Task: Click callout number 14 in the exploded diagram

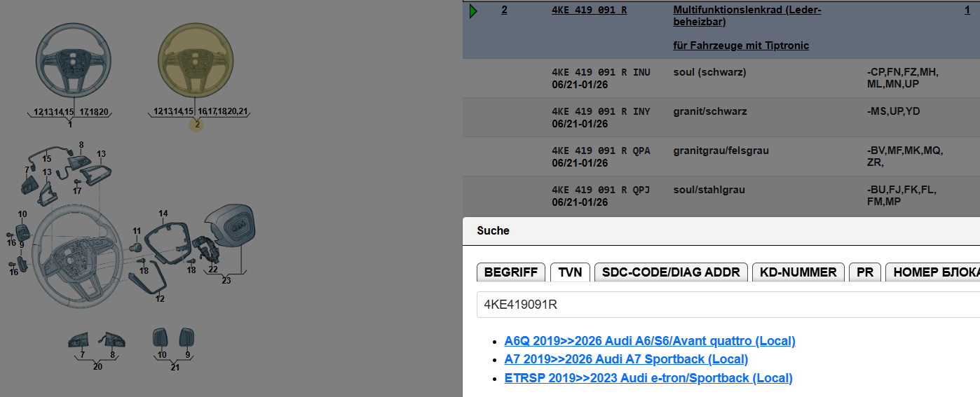Action: pyautogui.click(x=163, y=214)
